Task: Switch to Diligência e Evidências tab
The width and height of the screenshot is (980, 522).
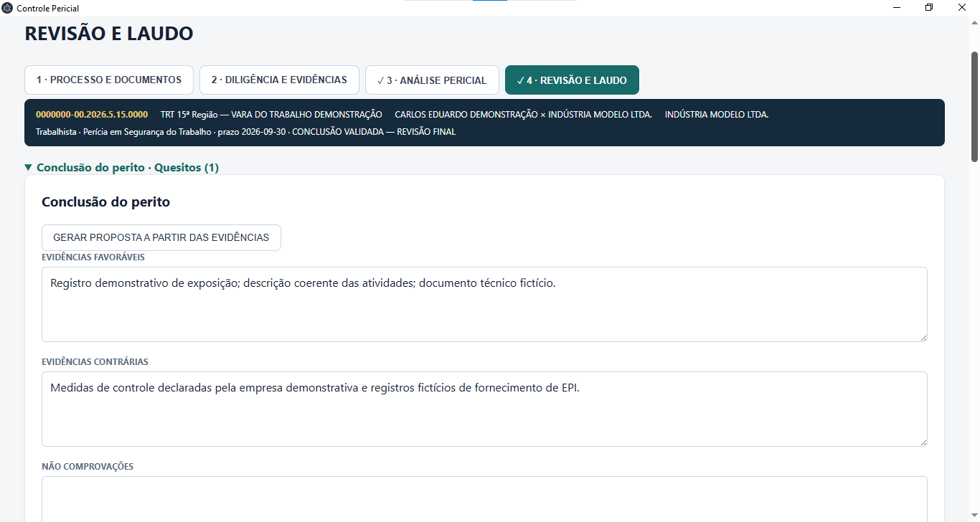Action: [279, 80]
